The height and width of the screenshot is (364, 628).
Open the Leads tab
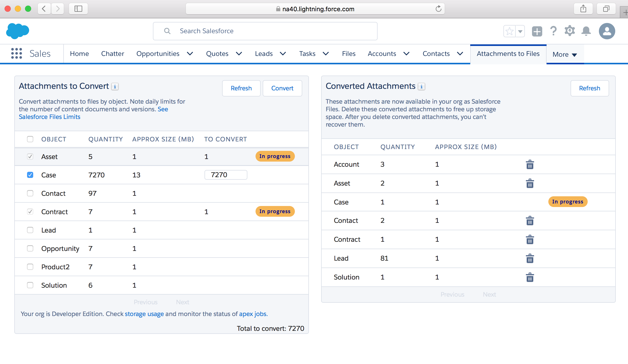pyautogui.click(x=264, y=54)
